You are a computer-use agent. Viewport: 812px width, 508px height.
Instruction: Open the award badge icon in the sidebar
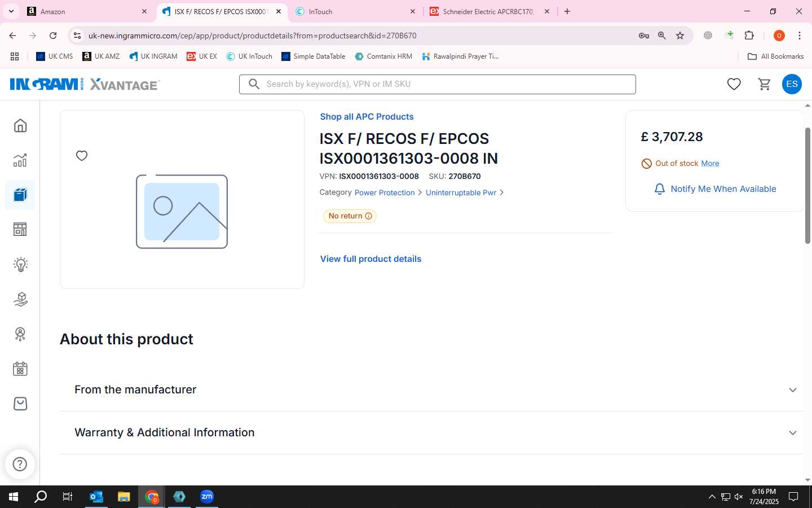pos(20,334)
